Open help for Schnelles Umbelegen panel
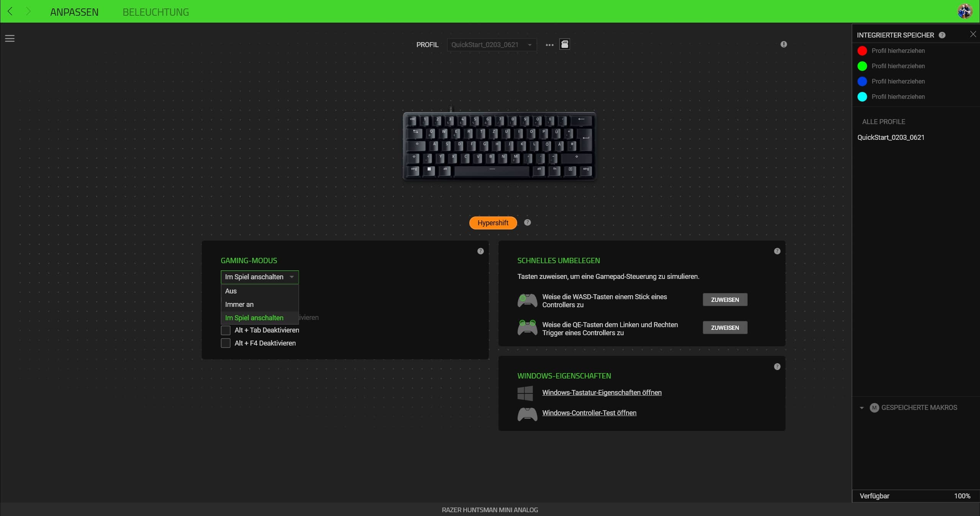Screen dimensions: 980x516 coord(777,251)
